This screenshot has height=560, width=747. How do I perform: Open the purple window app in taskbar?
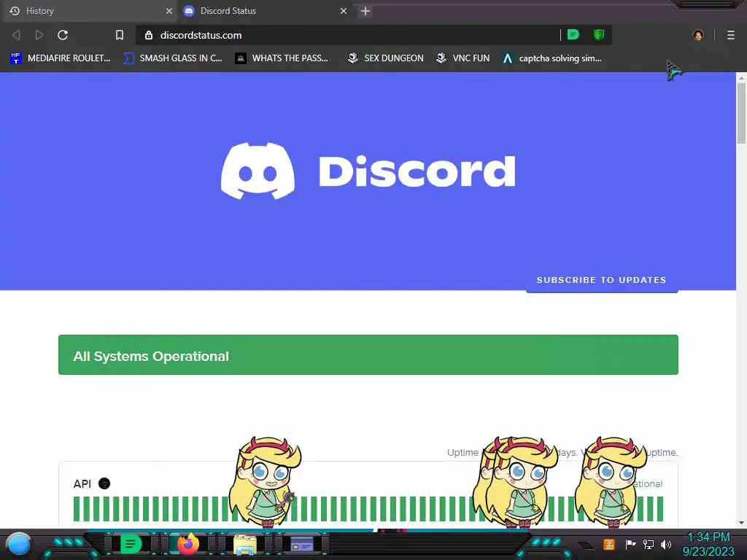pos(302,544)
